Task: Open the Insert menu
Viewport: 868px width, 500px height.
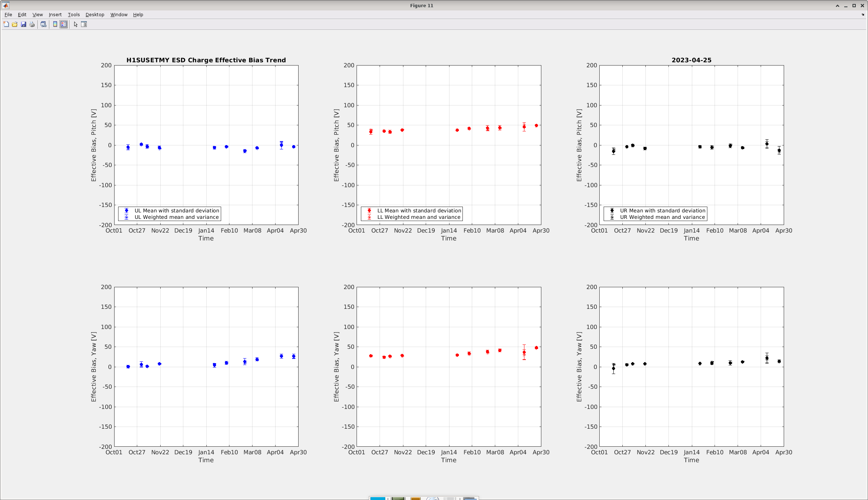Action: click(x=55, y=15)
